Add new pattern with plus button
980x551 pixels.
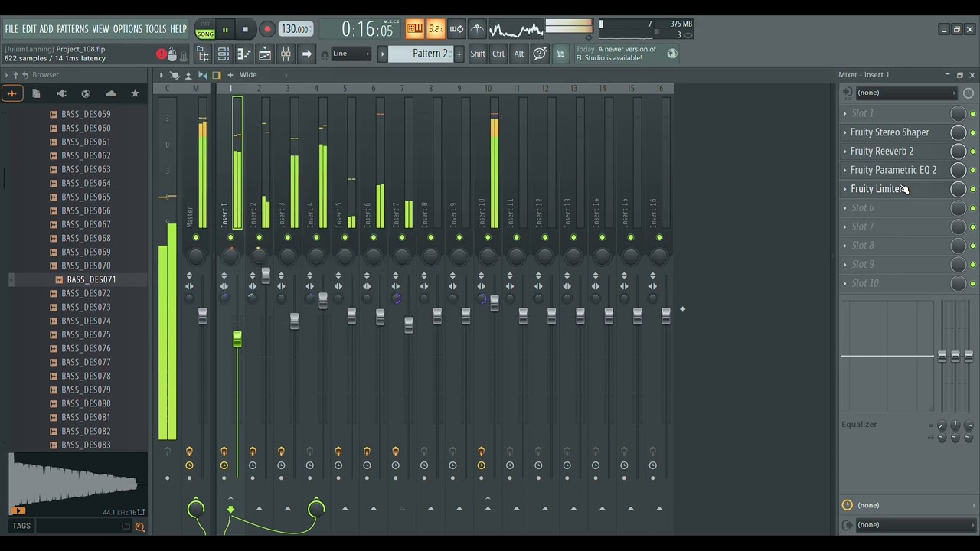click(x=459, y=54)
